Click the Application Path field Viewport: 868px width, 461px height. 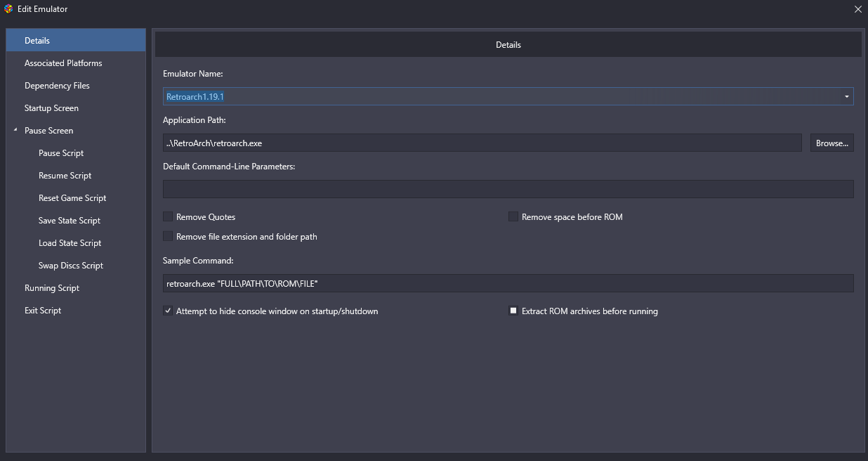[x=482, y=143]
